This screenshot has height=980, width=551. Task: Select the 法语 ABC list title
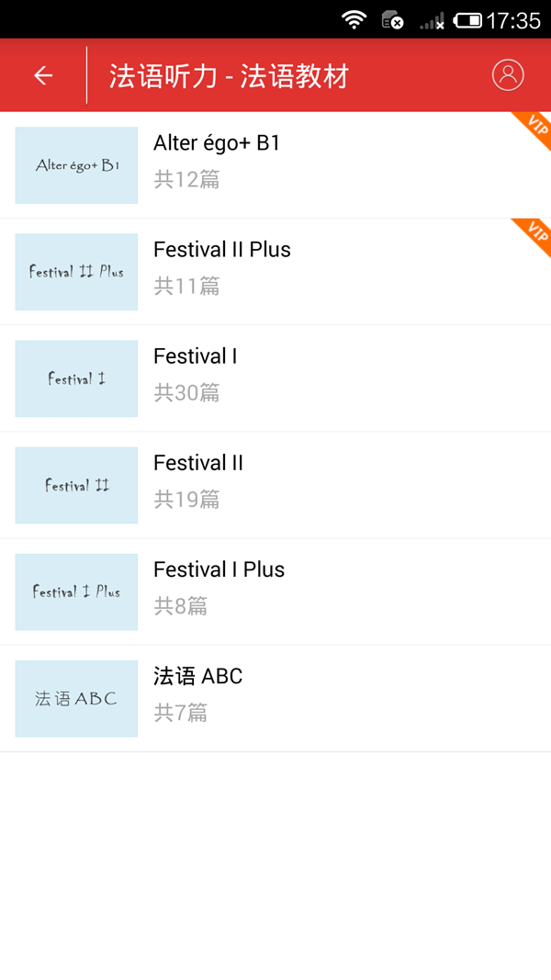[198, 676]
